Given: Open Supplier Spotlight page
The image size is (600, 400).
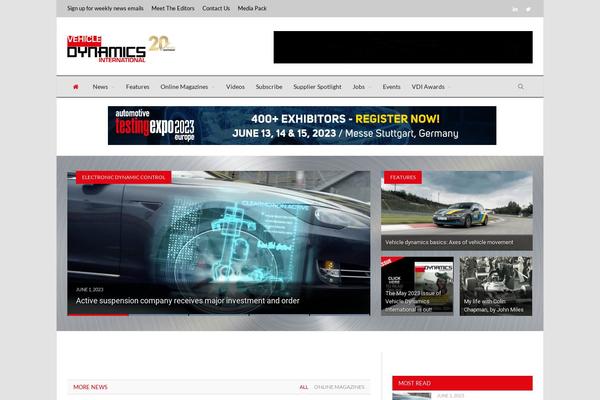Looking at the screenshot, I should point(317,87).
